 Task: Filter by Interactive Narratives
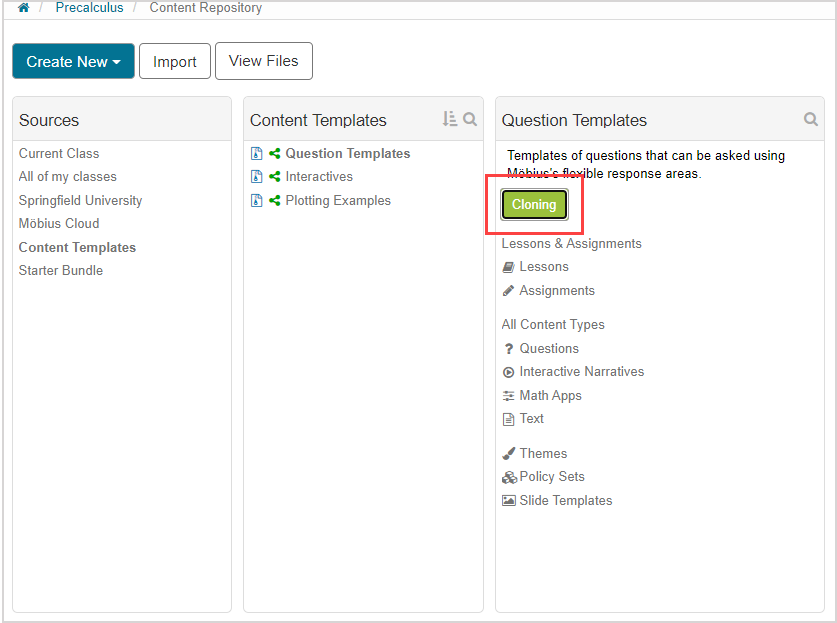click(x=581, y=372)
